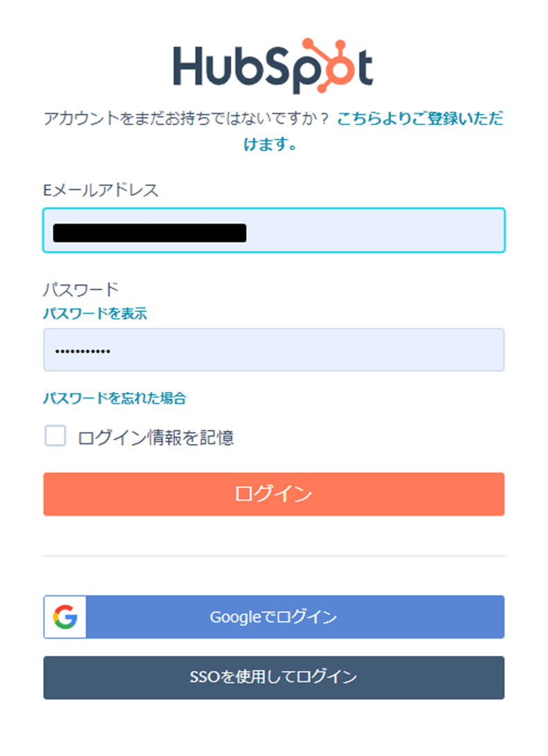
Task: Click the SSOを使用してログイン button
Action: click(x=274, y=677)
